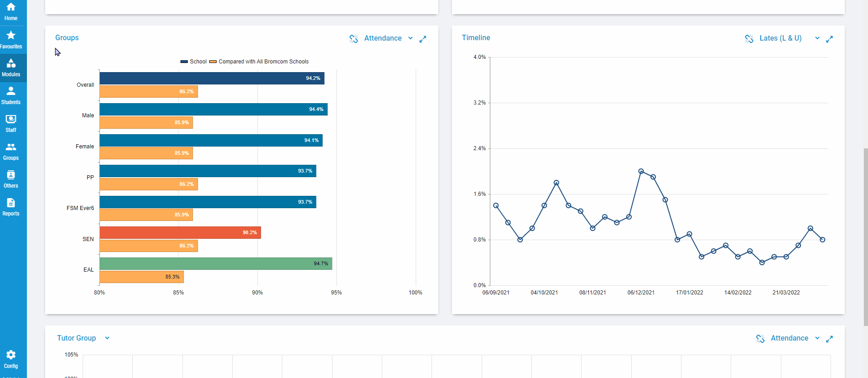Open Attendance dropdown in Groups panel
Viewport: 868px width, 378px height.
click(x=410, y=38)
